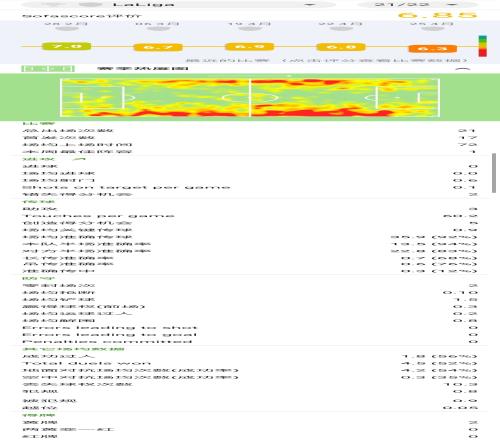
Task: Click the 'Errors leading to goal' row
Action: [x=250, y=335]
